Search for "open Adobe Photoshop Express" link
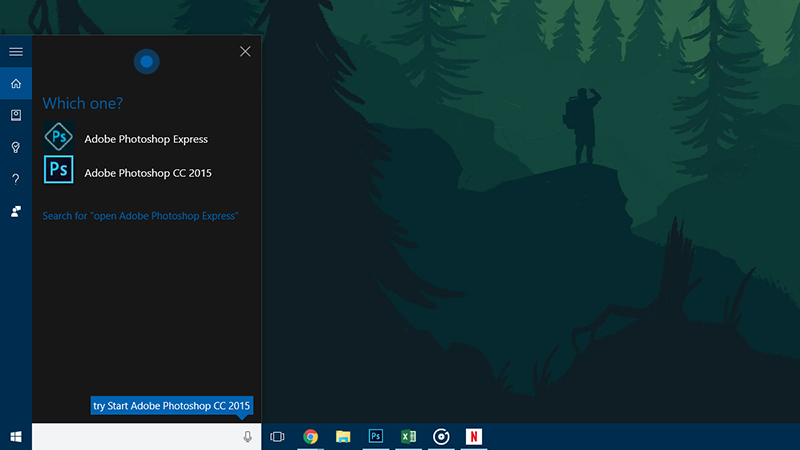 coord(140,216)
